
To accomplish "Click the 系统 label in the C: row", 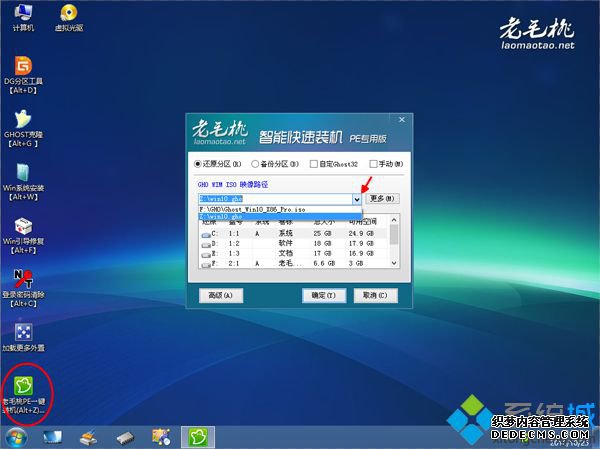I will pyautogui.click(x=285, y=233).
